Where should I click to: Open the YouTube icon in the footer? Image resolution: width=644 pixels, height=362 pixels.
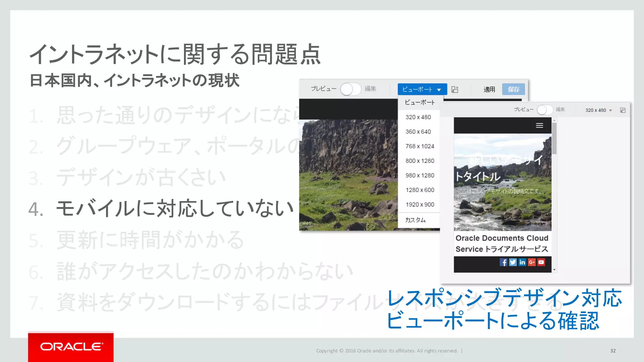point(541,262)
